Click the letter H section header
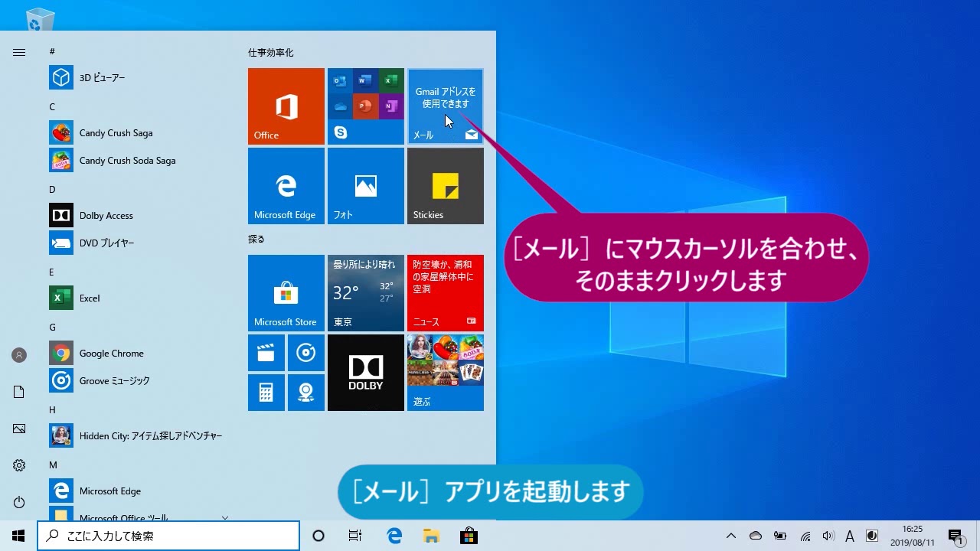 click(x=52, y=410)
